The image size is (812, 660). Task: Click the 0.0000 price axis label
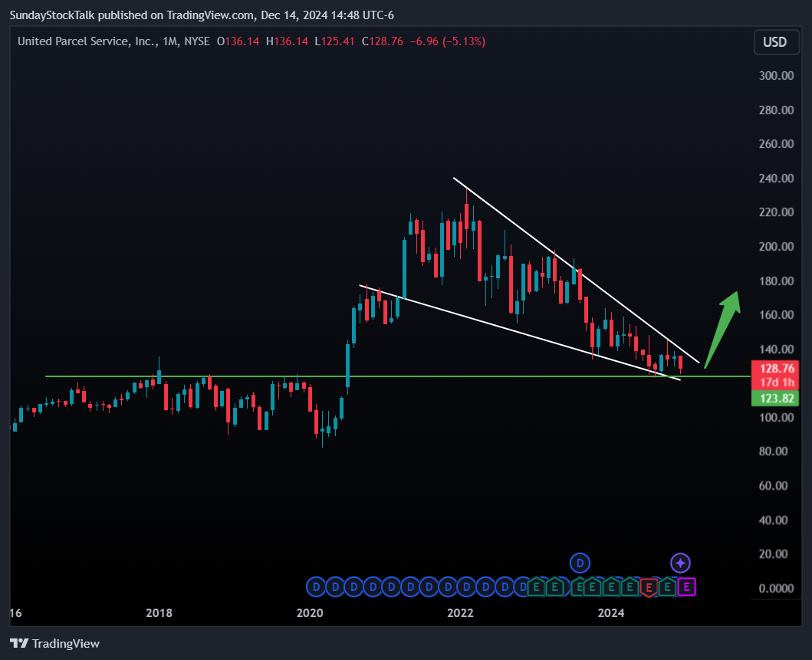(776, 588)
